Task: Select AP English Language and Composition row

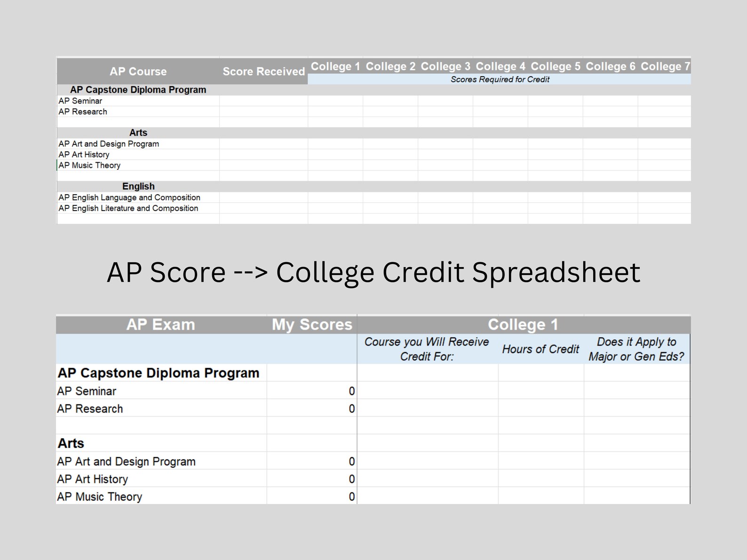Action: click(x=374, y=197)
